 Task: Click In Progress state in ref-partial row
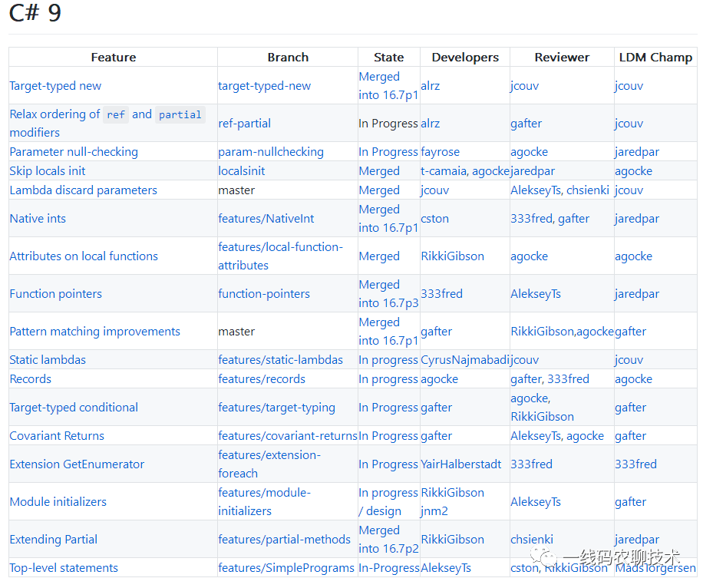[x=388, y=124]
